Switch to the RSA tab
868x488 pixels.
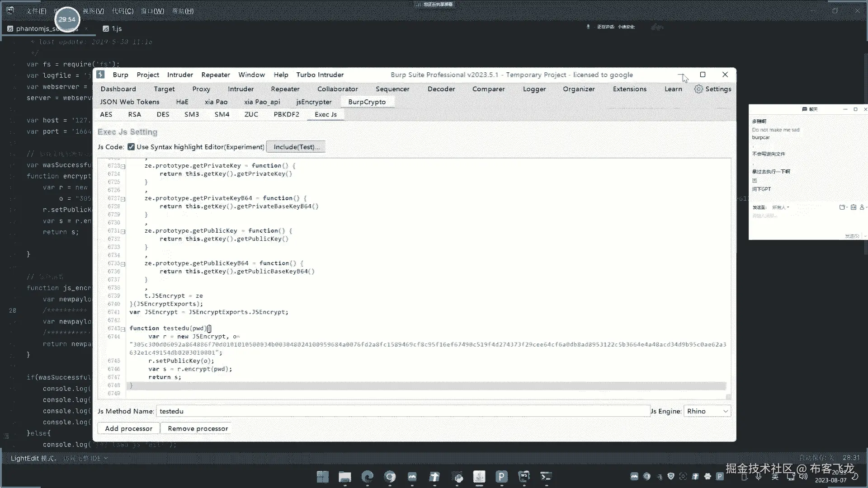click(134, 114)
